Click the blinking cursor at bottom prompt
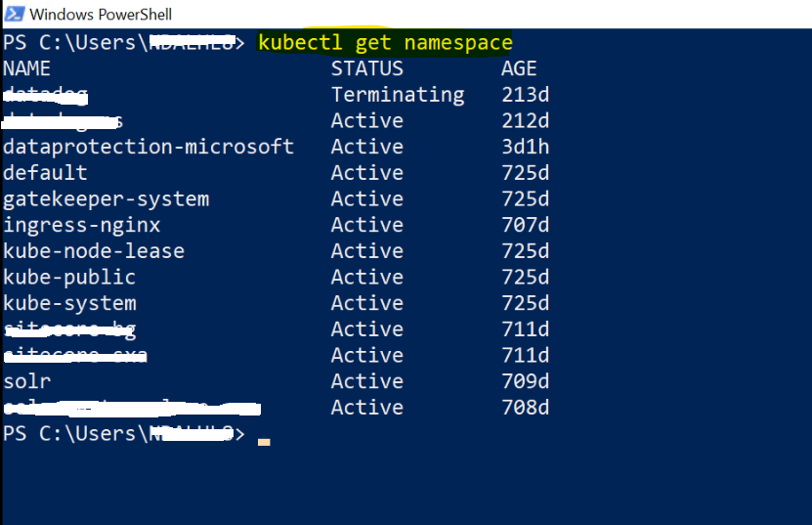The image size is (812, 525). tap(264, 442)
